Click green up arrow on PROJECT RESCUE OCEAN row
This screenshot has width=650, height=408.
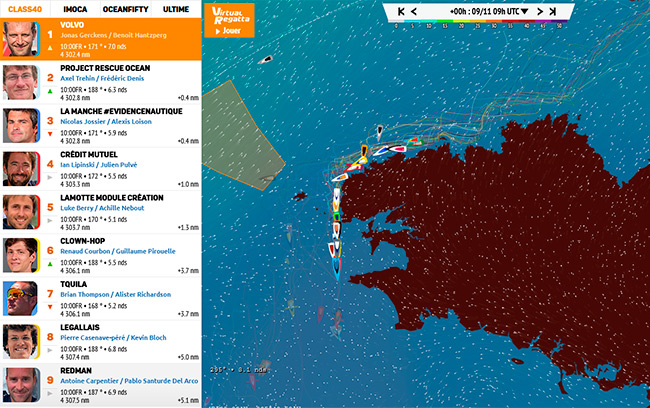click(x=50, y=91)
